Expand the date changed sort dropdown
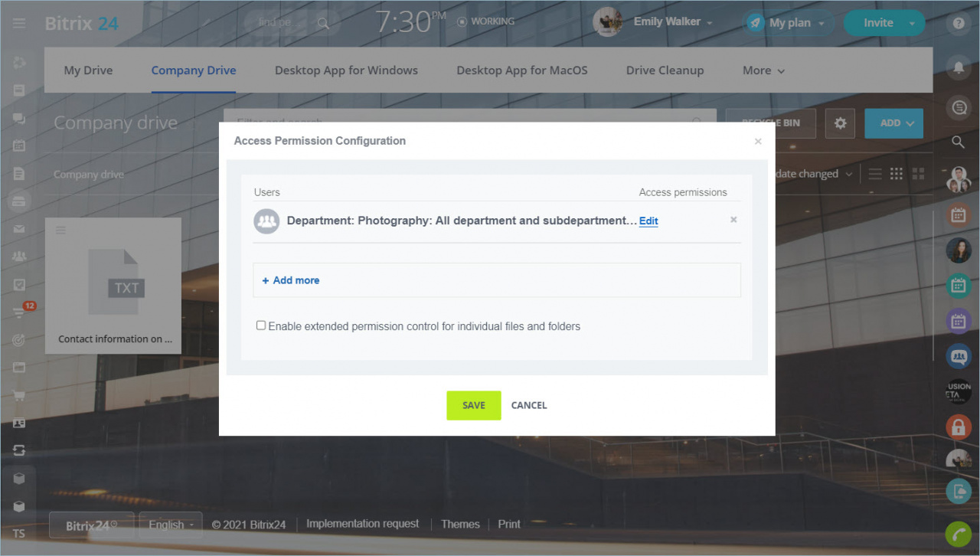 (814, 174)
